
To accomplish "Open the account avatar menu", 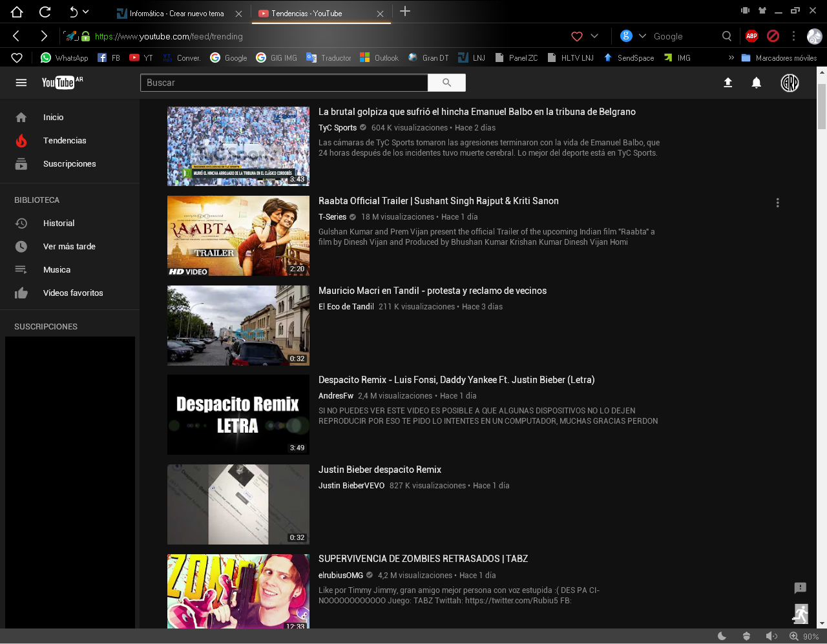I will [790, 83].
